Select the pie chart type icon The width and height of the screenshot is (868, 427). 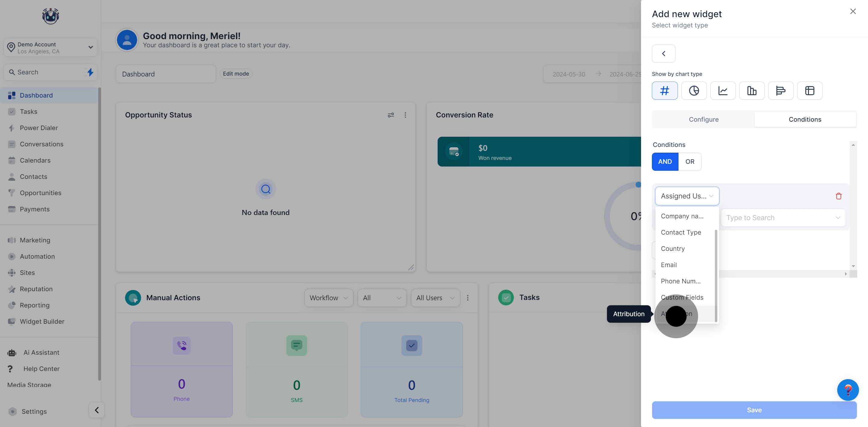(694, 91)
